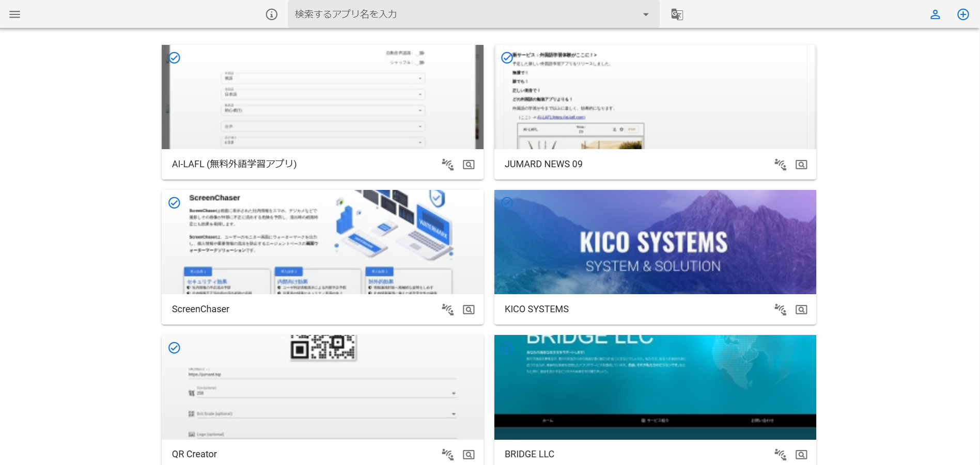Viewport: 980px width, 465px height.
Task: Click the info circle icon
Action: click(272, 14)
